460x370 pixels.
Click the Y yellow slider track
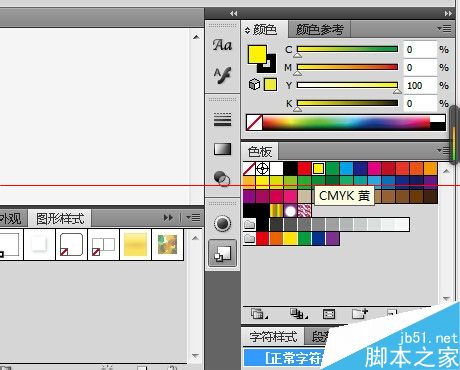pos(347,85)
